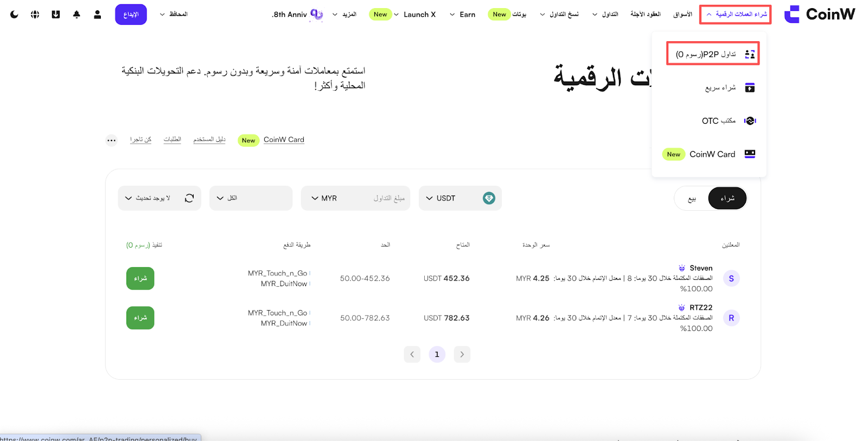This screenshot has width=868, height=441.
Task: Open the three-dots more options
Action: [111, 141]
